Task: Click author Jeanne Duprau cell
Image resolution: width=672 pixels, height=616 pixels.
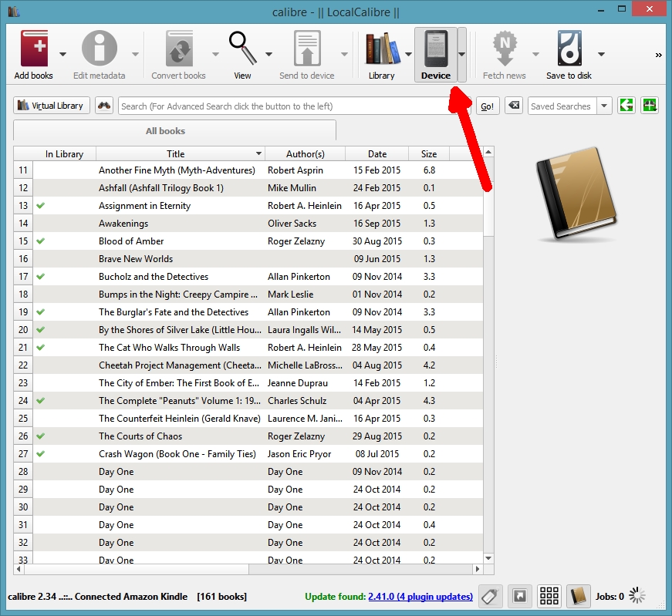Action: (x=306, y=383)
